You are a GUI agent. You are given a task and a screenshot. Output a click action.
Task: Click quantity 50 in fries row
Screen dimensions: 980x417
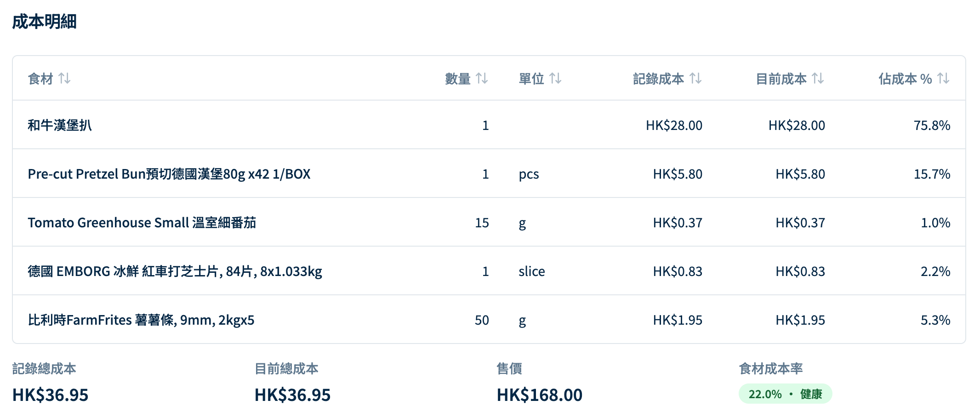coord(482,320)
